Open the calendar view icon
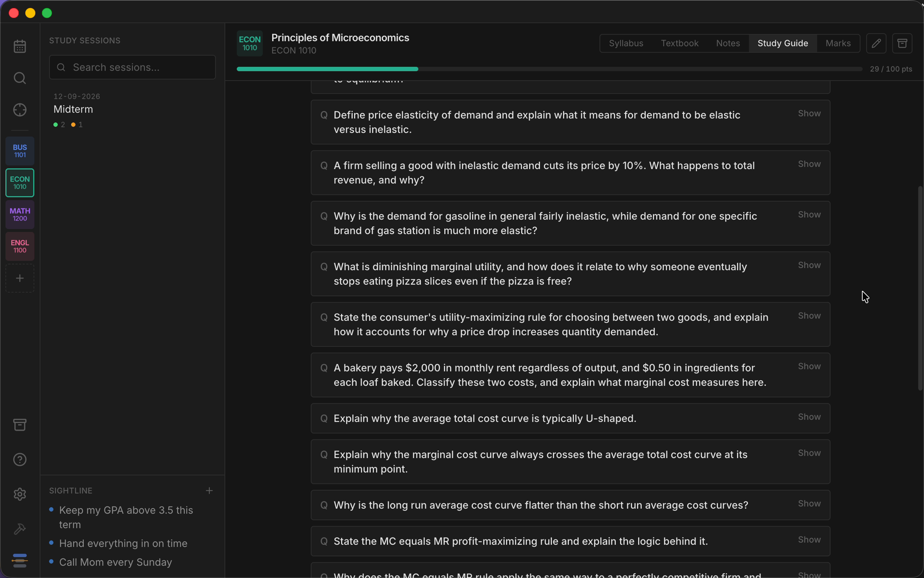The height and width of the screenshot is (578, 924). (x=20, y=46)
